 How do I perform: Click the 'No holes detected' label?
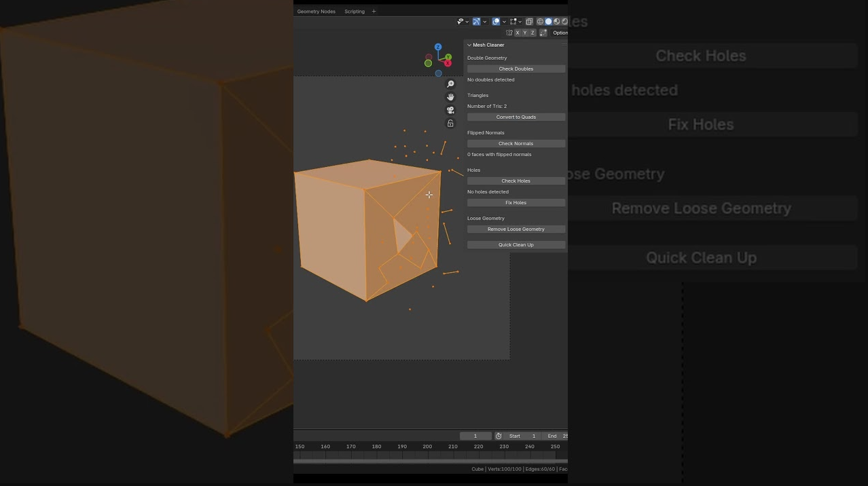(488, 191)
